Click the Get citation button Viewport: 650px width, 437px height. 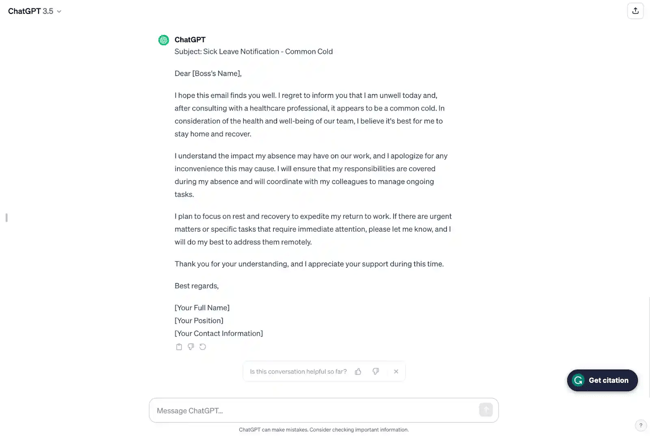602,380
